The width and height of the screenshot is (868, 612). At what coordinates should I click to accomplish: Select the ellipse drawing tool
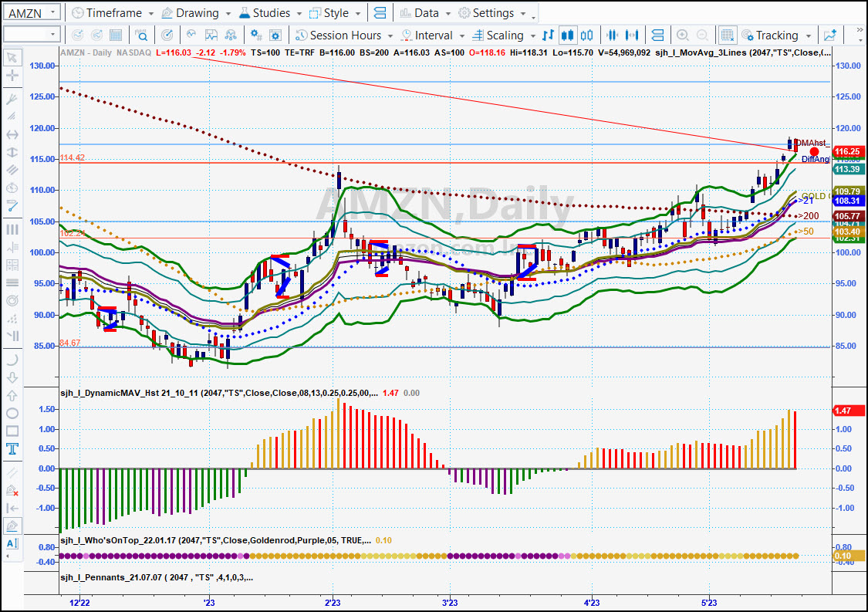point(12,413)
